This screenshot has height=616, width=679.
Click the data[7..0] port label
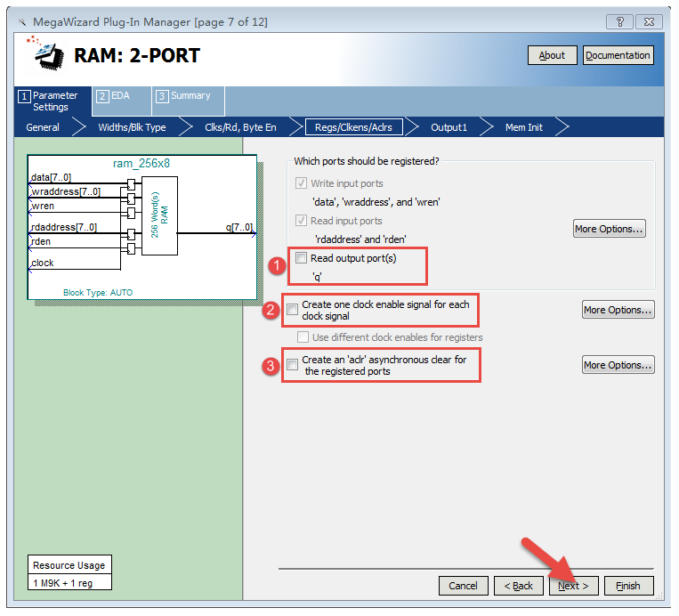click(51, 177)
